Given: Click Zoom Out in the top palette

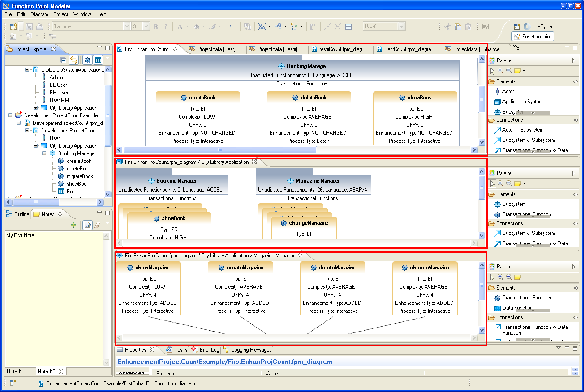Looking at the screenshot, I should click(x=509, y=71).
